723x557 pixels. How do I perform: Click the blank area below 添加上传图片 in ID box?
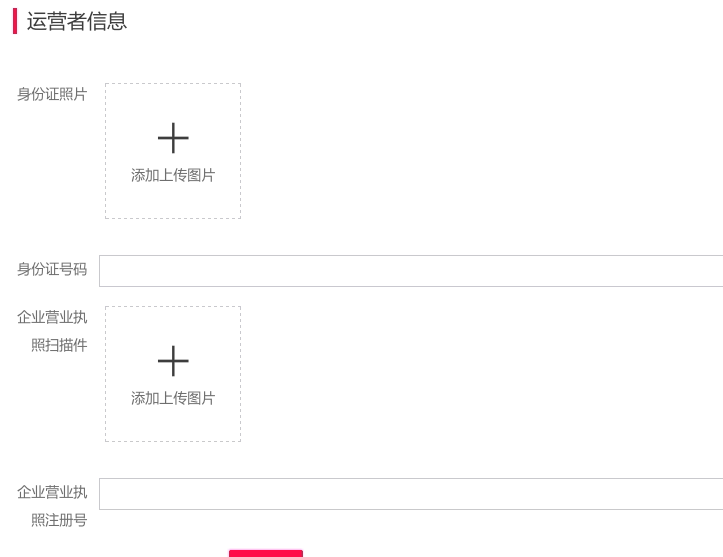coord(173,201)
